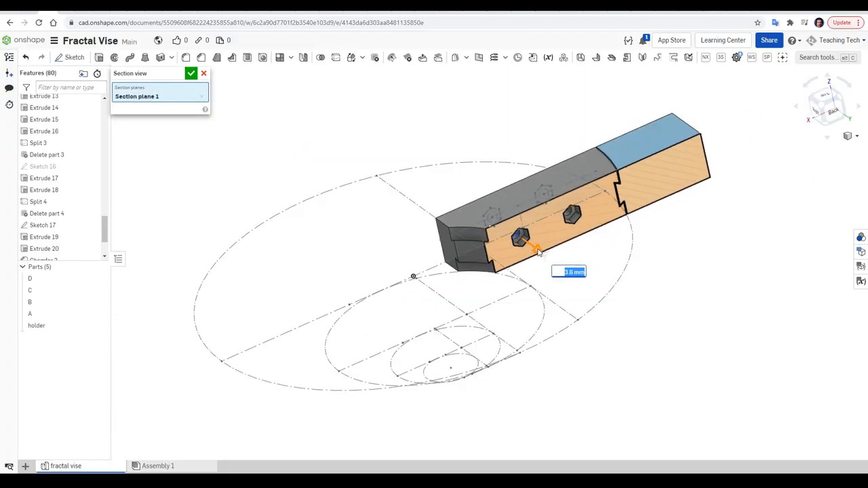The image size is (868, 488).
Task: Select the Rib tool icon
Action: point(232,58)
